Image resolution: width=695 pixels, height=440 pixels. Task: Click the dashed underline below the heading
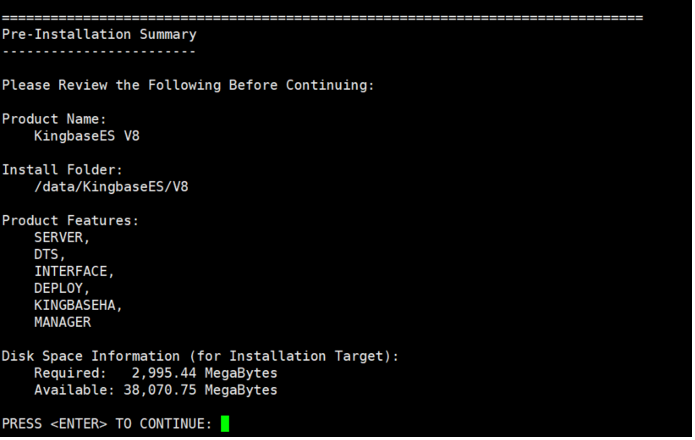click(99, 51)
